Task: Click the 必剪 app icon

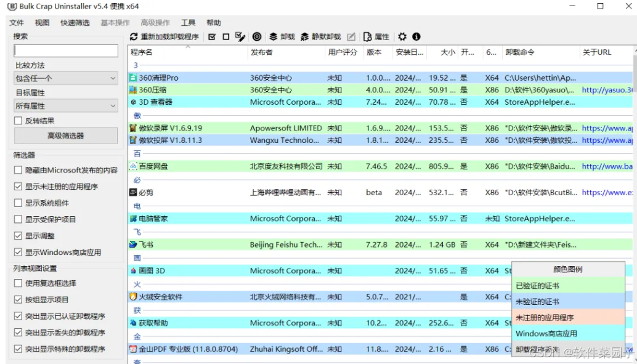Action: coord(133,192)
